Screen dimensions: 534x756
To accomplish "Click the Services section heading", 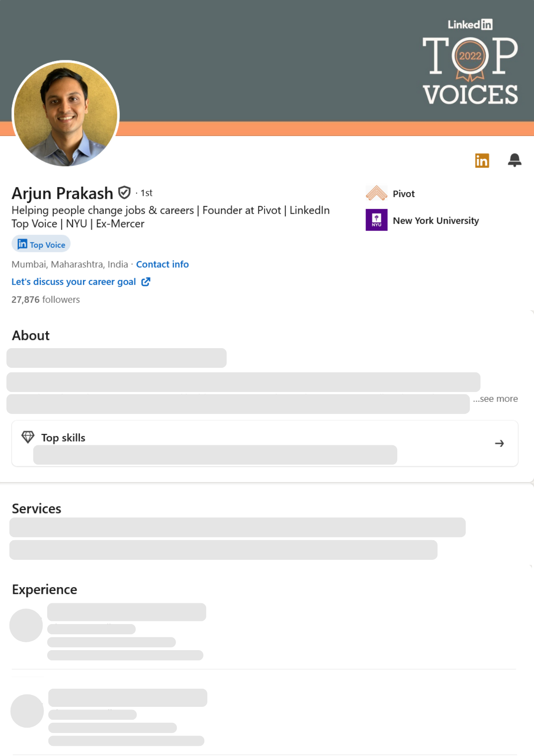I will pyautogui.click(x=37, y=509).
